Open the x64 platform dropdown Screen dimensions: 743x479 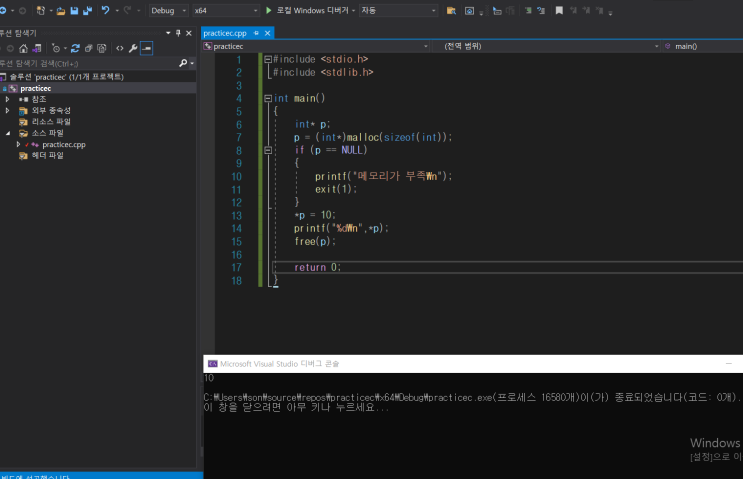coord(226,10)
